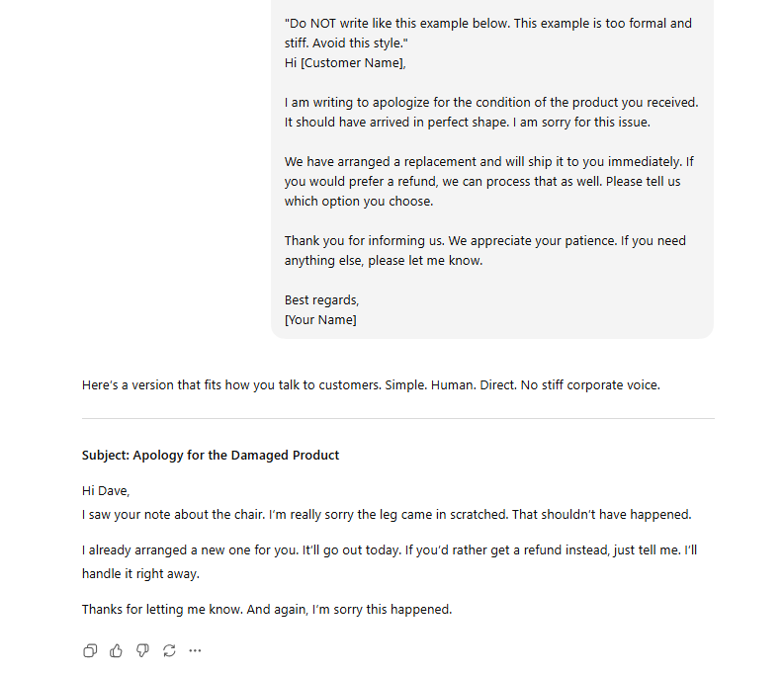
Task: Click the horizontal divider above the subject
Action: click(x=397, y=419)
